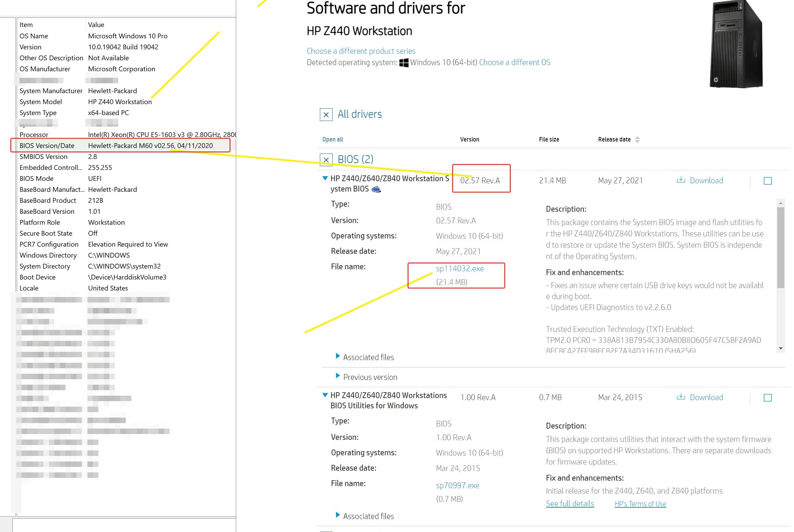Collapse the BIOS Utilities for Windows entry
The image size is (794, 532).
click(325, 395)
